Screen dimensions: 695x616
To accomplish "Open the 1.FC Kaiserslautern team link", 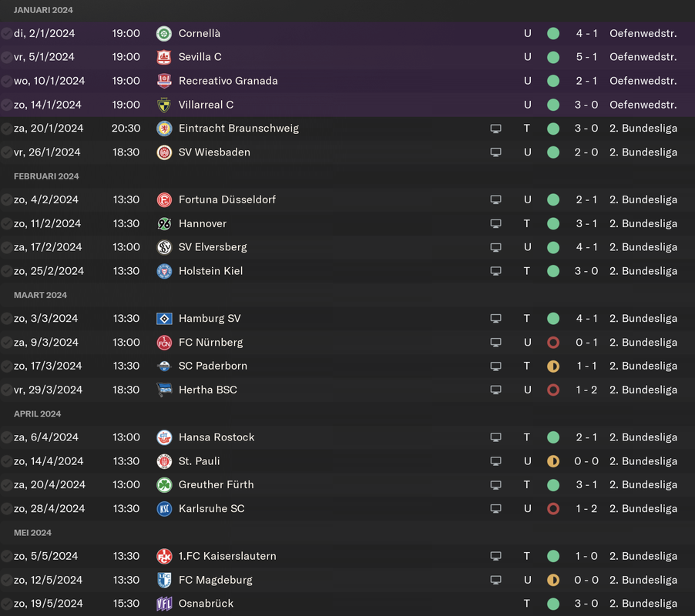I will pyautogui.click(x=227, y=556).
